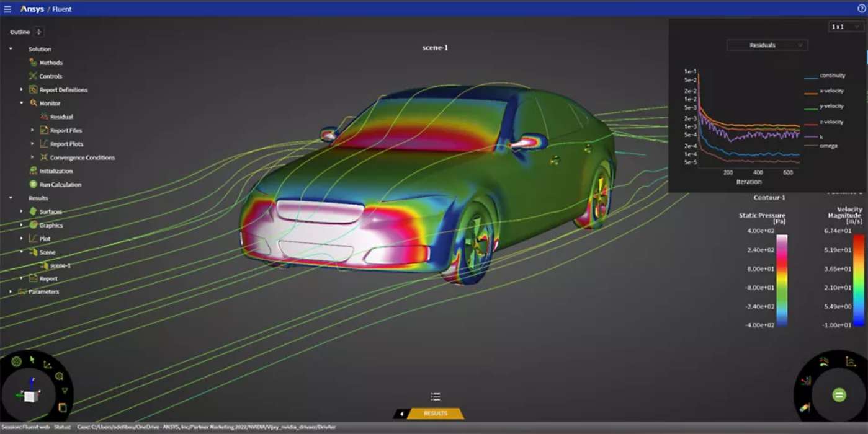Select the orbit rotation icon on navigation wheel
Image resolution: width=868 pixels, height=434 pixels.
click(16, 360)
